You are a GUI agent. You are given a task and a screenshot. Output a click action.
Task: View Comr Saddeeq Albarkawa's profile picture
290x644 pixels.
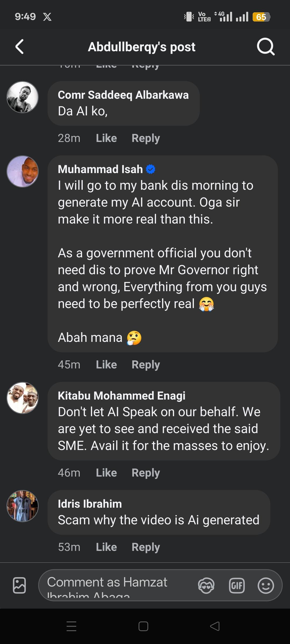coord(23,97)
